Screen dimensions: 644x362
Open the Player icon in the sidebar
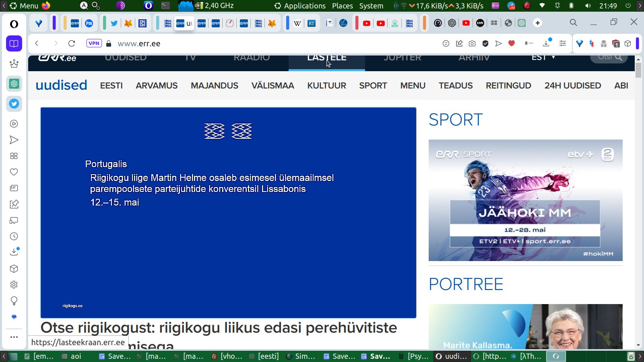pyautogui.click(x=14, y=124)
